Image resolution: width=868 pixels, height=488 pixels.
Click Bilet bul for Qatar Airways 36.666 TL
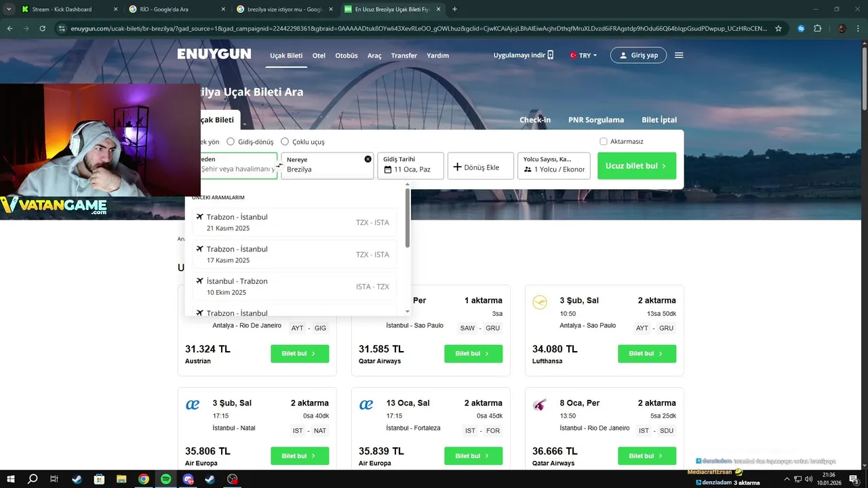tap(647, 456)
